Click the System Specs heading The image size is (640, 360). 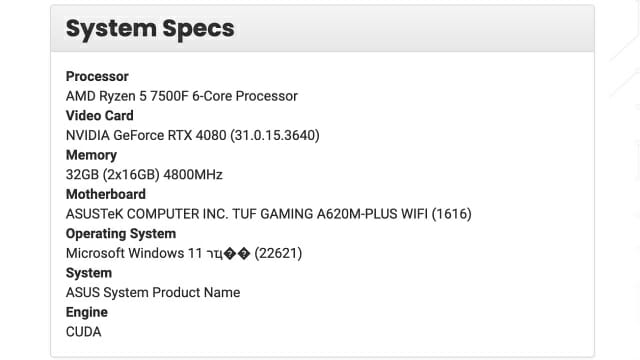tap(150, 29)
